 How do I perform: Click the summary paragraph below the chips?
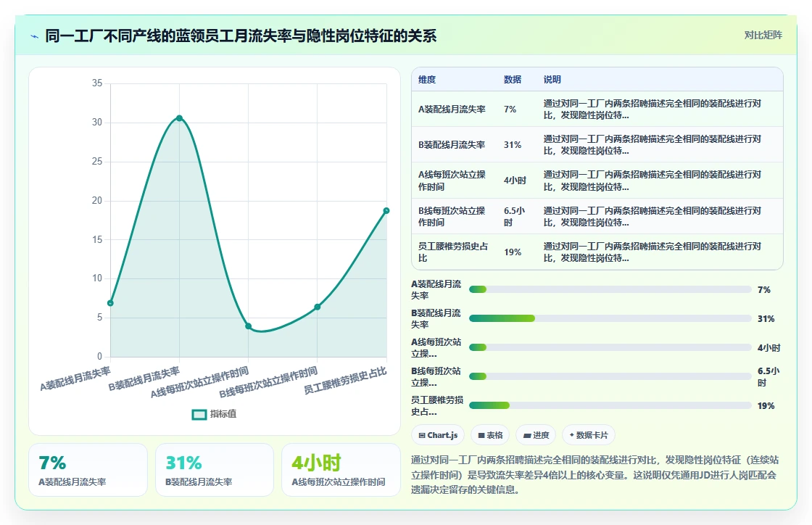[595, 475]
